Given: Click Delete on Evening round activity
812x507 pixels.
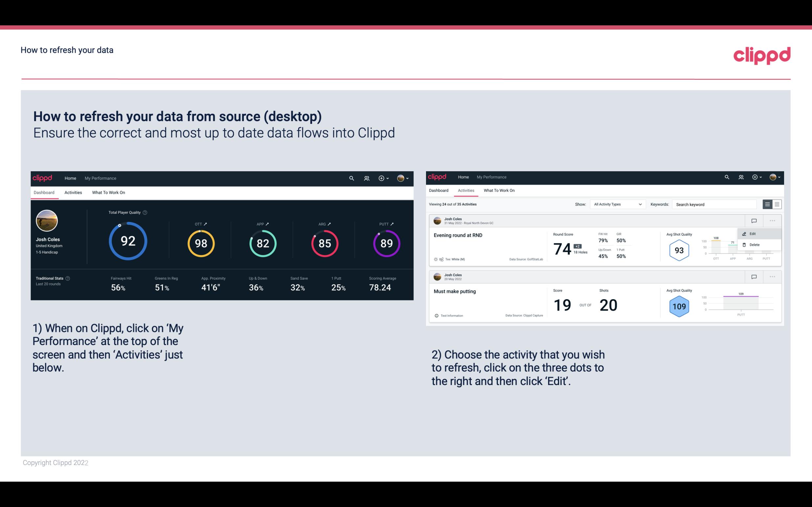Looking at the screenshot, I should (x=754, y=245).
